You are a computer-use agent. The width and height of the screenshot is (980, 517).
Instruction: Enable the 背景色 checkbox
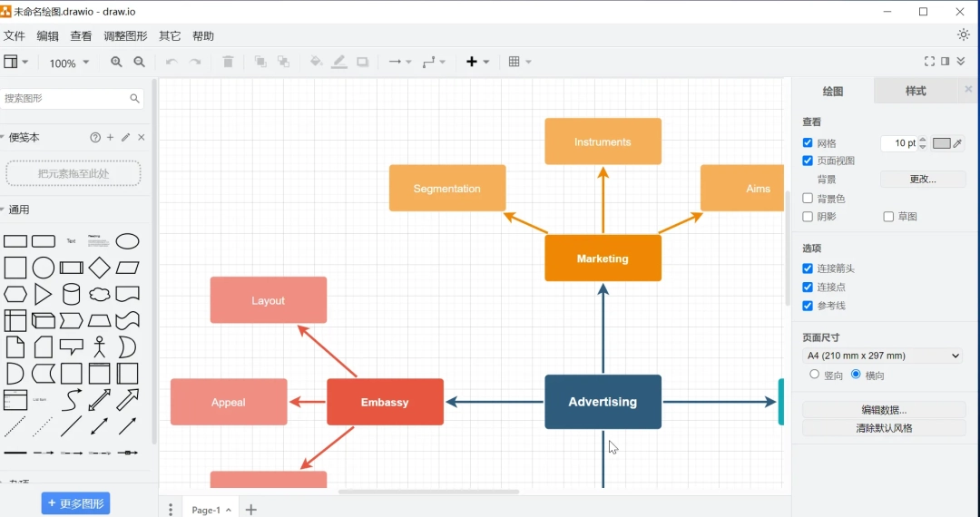808,198
